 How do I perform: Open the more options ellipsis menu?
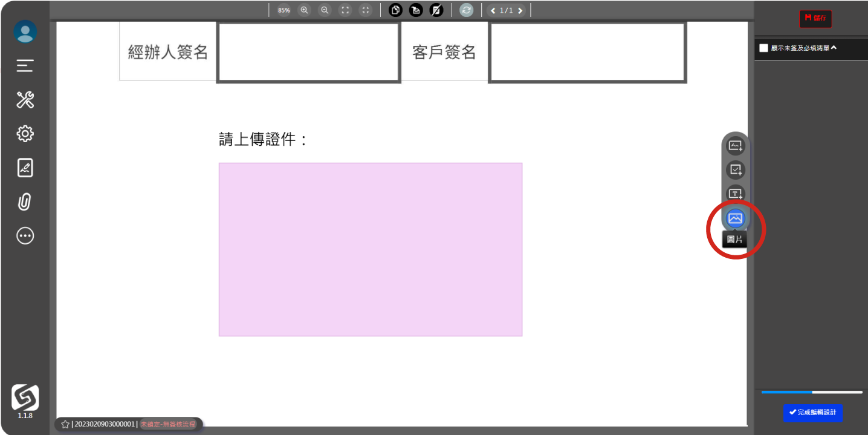25,235
